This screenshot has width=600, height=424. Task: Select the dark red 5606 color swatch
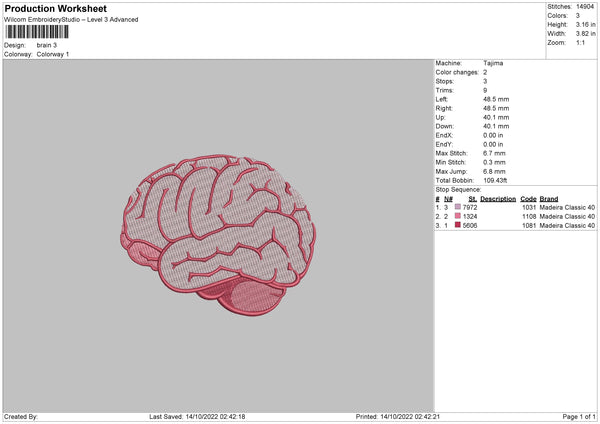coord(458,226)
